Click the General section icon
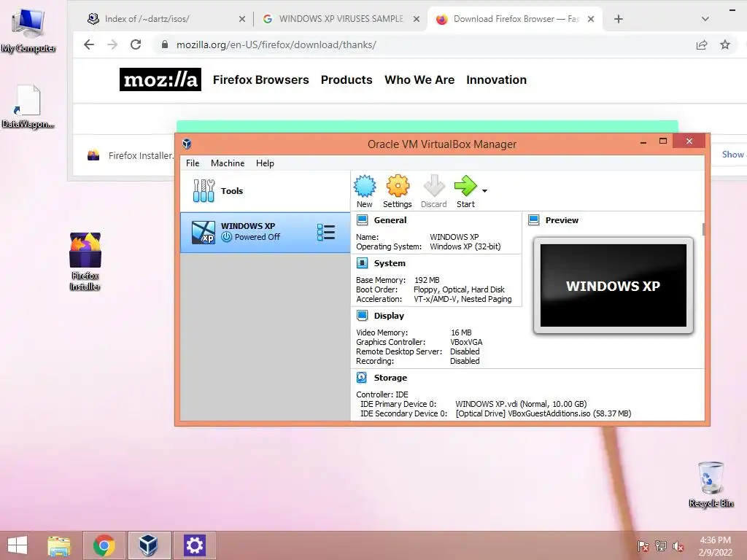The width and height of the screenshot is (747, 560). point(362,220)
